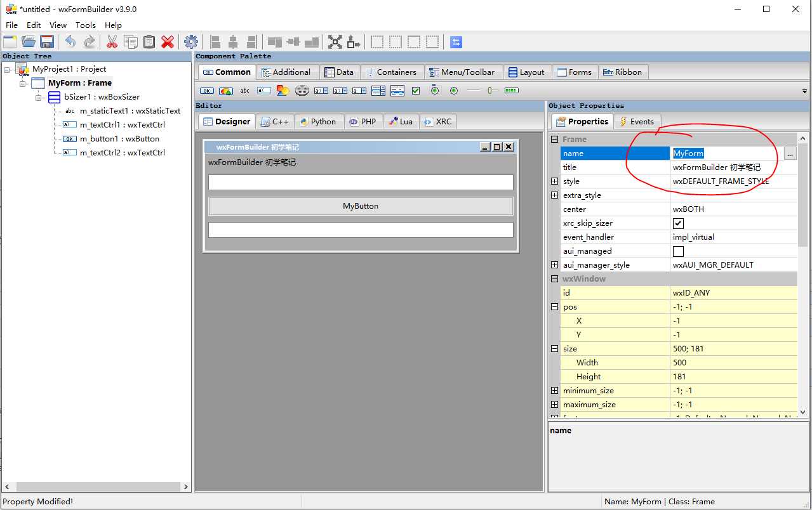This screenshot has height=510, width=812.
Task: Generate code using the gear icon
Action: click(191, 42)
